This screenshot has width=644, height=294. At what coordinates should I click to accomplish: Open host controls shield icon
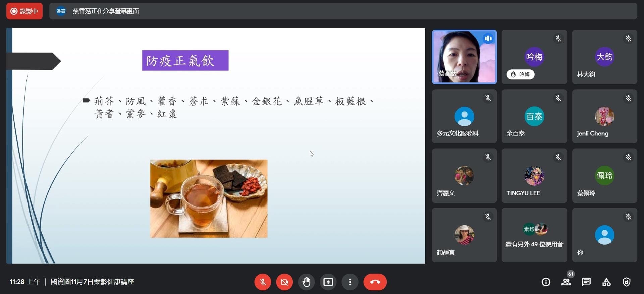(x=627, y=282)
